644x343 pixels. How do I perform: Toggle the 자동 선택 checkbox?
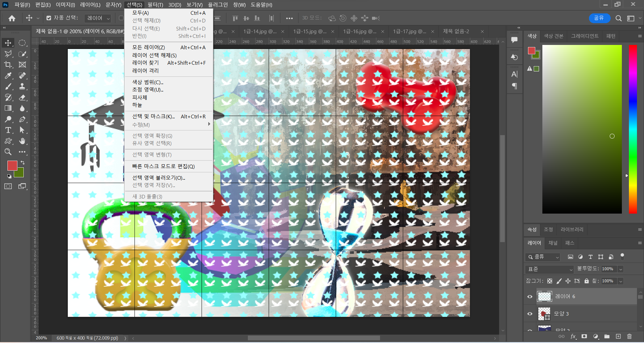(49, 18)
